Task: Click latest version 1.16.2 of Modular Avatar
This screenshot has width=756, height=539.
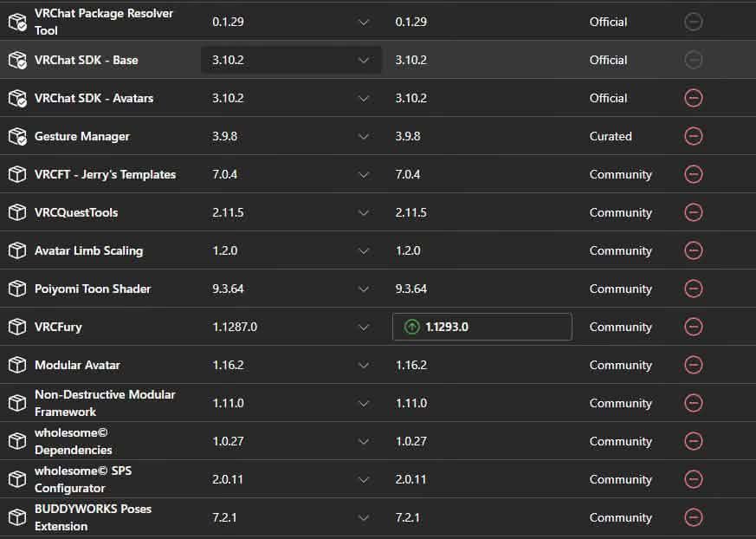Action: pyautogui.click(x=410, y=365)
